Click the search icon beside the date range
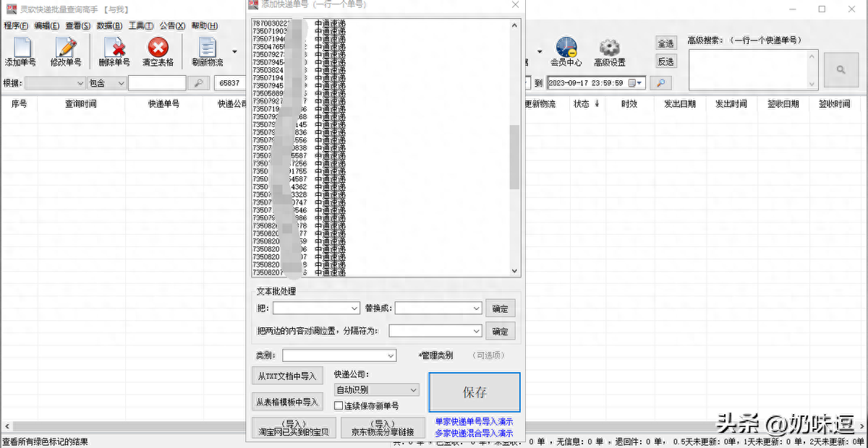The height and width of the screenshot is (448, 868). pyautogui.click(x=660, y=83)
